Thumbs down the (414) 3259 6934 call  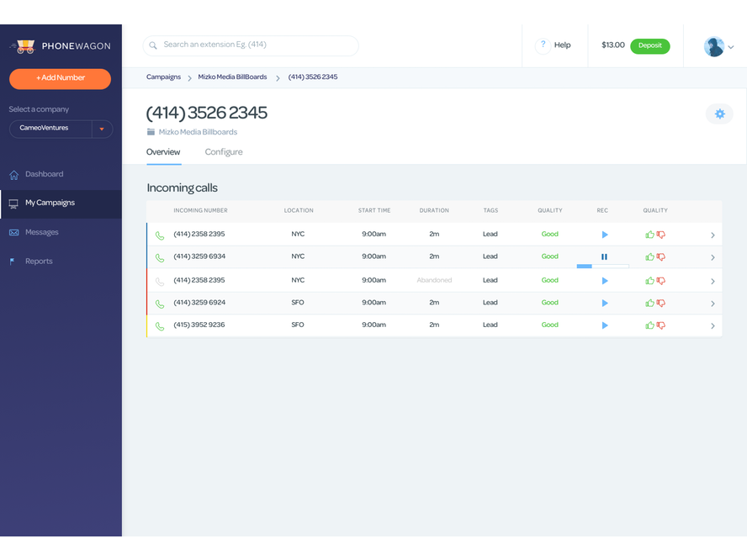coord(660,257)
